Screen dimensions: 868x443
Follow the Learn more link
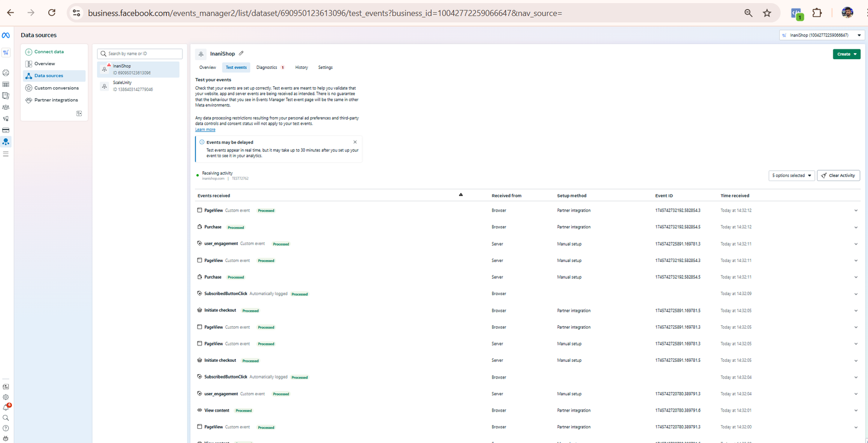click(x=205, y=130)
